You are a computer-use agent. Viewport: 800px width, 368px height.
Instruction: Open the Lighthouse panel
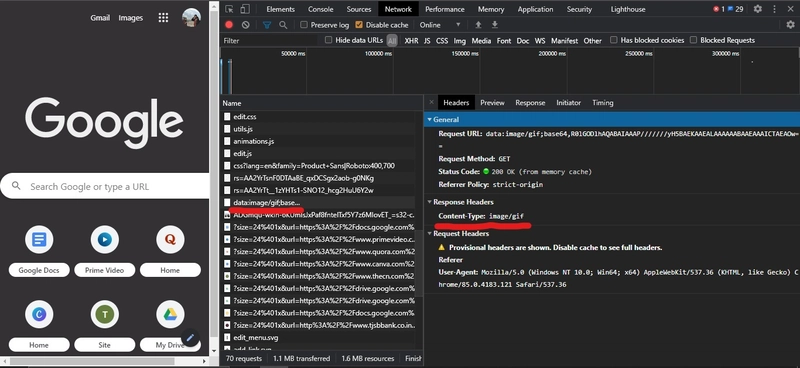tap(628, 9)
